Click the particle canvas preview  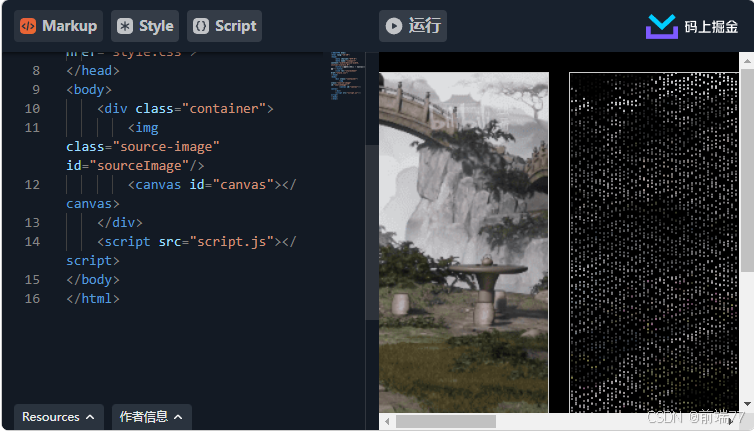point(654,242)
